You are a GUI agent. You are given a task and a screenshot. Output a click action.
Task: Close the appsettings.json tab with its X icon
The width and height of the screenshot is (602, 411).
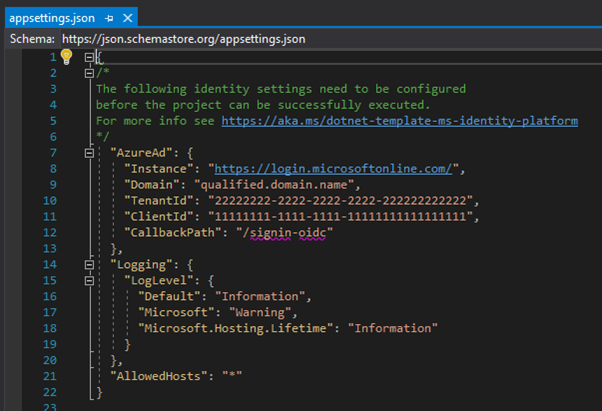point(128,18)
